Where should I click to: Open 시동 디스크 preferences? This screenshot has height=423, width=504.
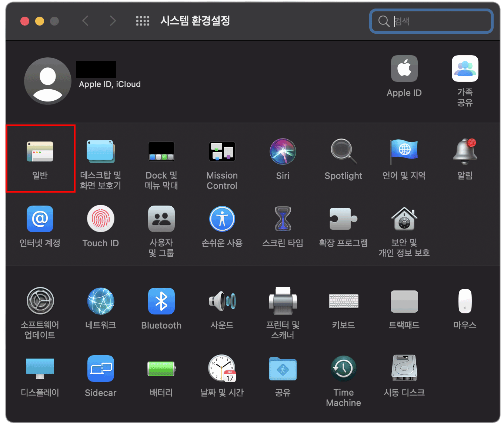pos(404,368)
